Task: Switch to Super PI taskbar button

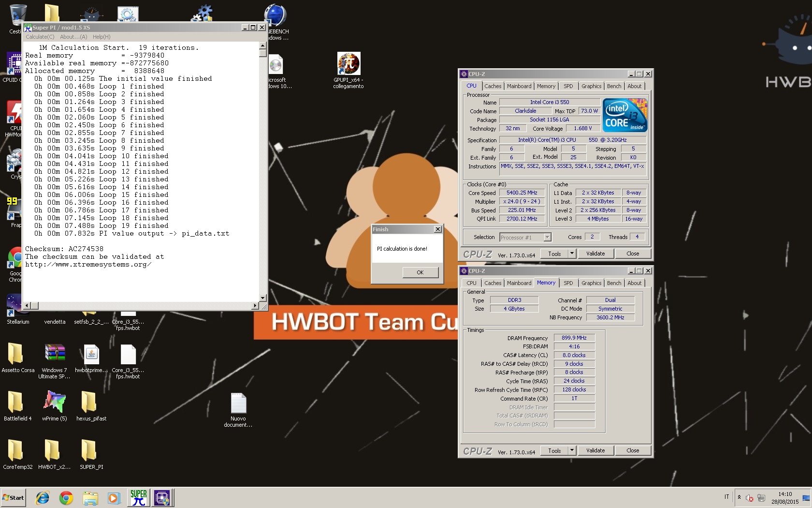Action: [x=139, y=498]
